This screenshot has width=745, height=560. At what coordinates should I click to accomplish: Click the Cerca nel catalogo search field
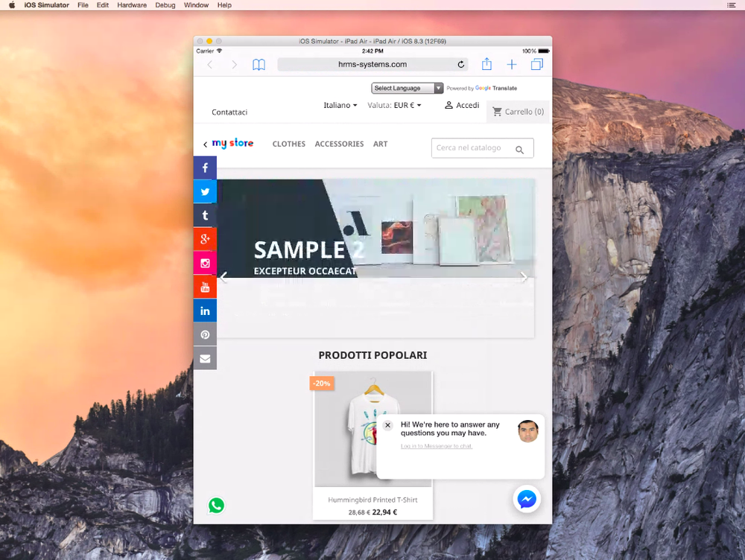[482, 147]
